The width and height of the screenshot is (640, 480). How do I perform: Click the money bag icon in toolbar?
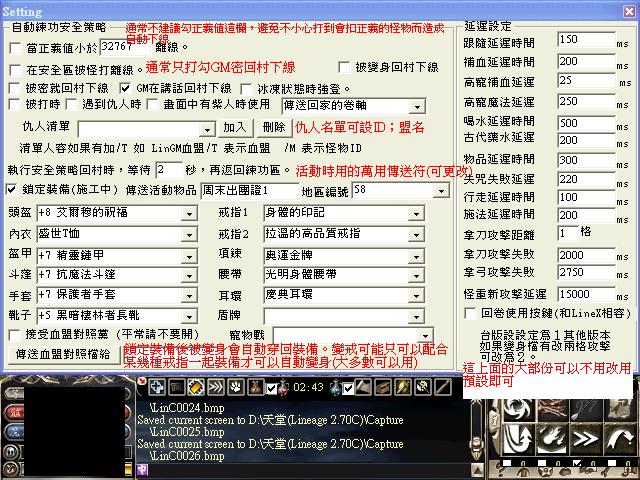click(x=256, y=387)
